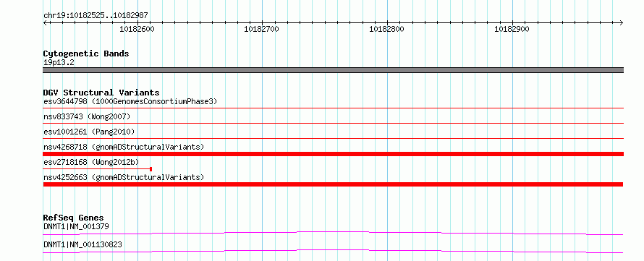Click the 10182800 ruler position label
The image size is (644, 261).
(387, 29)
